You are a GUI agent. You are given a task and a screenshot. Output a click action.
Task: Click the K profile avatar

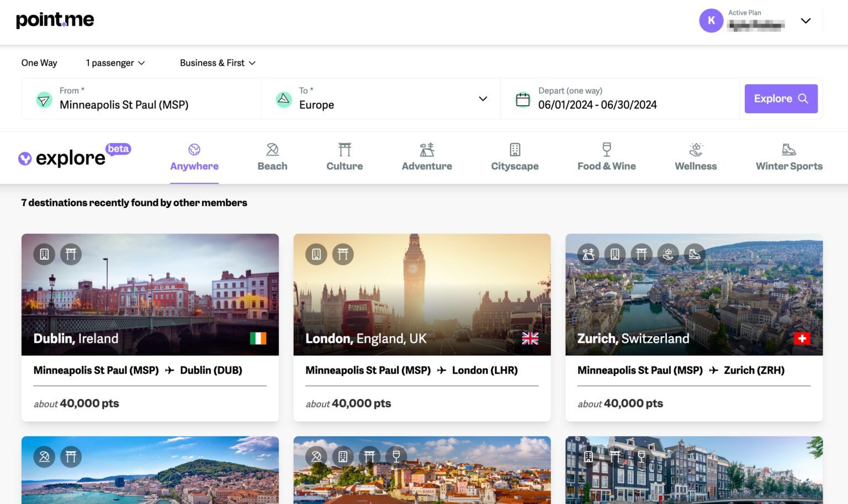(711, 20)
